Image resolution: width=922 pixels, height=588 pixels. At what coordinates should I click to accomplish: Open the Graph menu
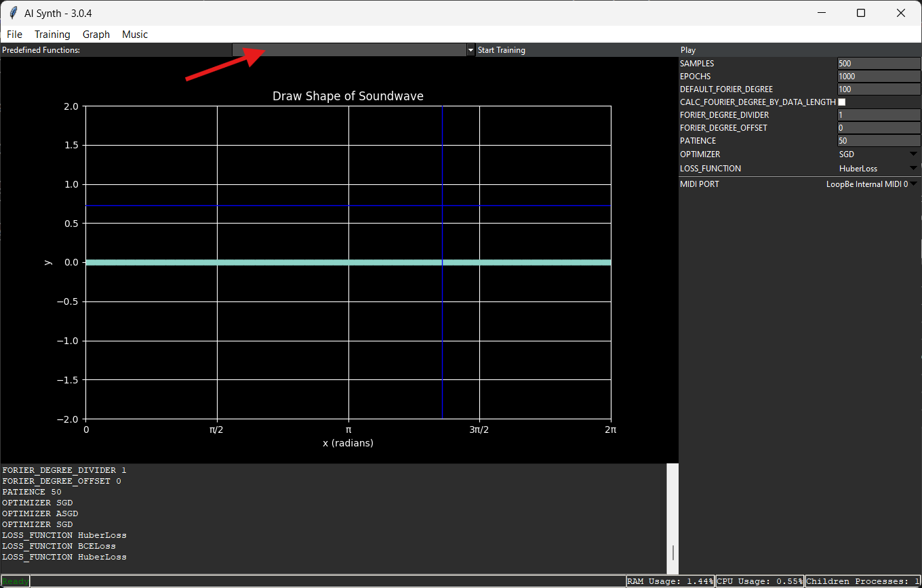96,35
